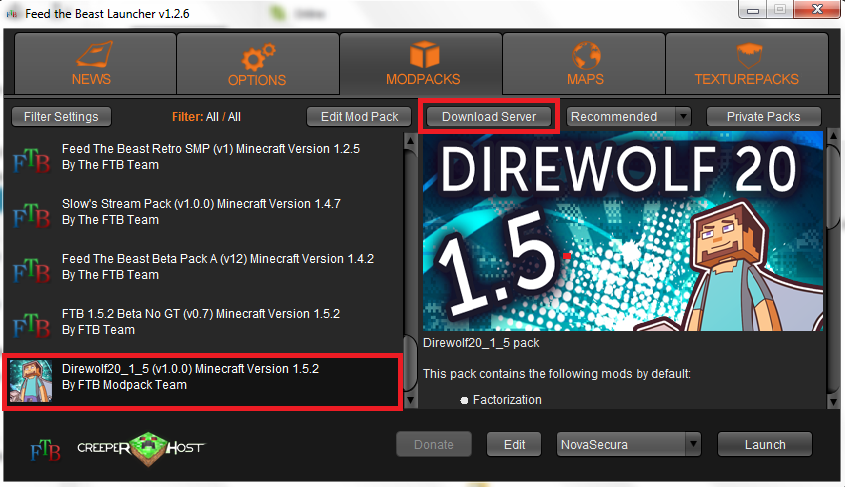Screen dimensions: 845x487
Task: Switch to the Options tab
Action: [257, 65]
